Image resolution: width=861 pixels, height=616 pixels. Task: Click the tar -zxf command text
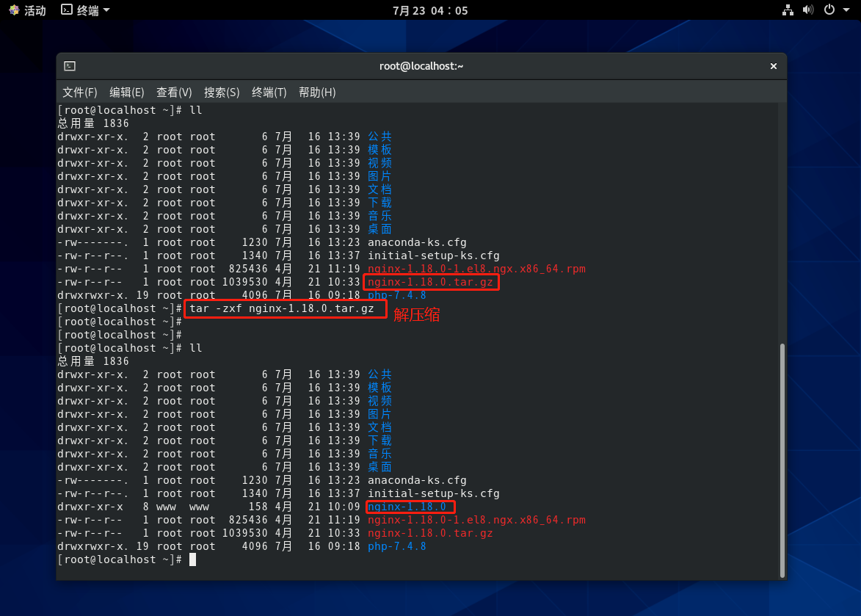coord(286,308)
